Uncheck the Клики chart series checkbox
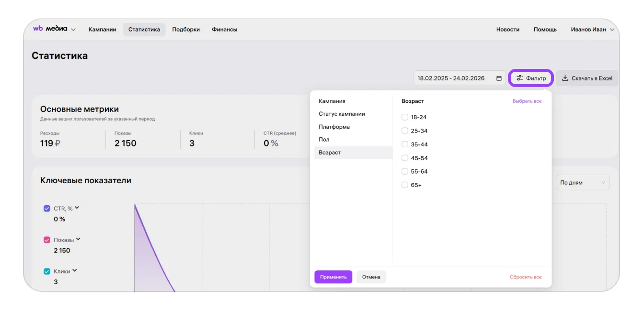Image resolution: width=644 pixels, height=310 pixels. click(47, 272)
